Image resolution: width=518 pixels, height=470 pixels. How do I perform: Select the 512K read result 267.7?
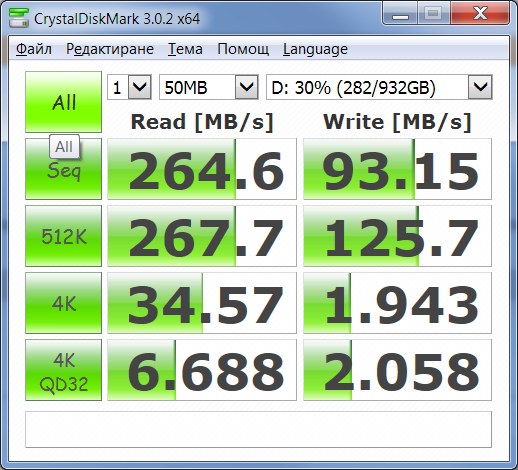202,236
